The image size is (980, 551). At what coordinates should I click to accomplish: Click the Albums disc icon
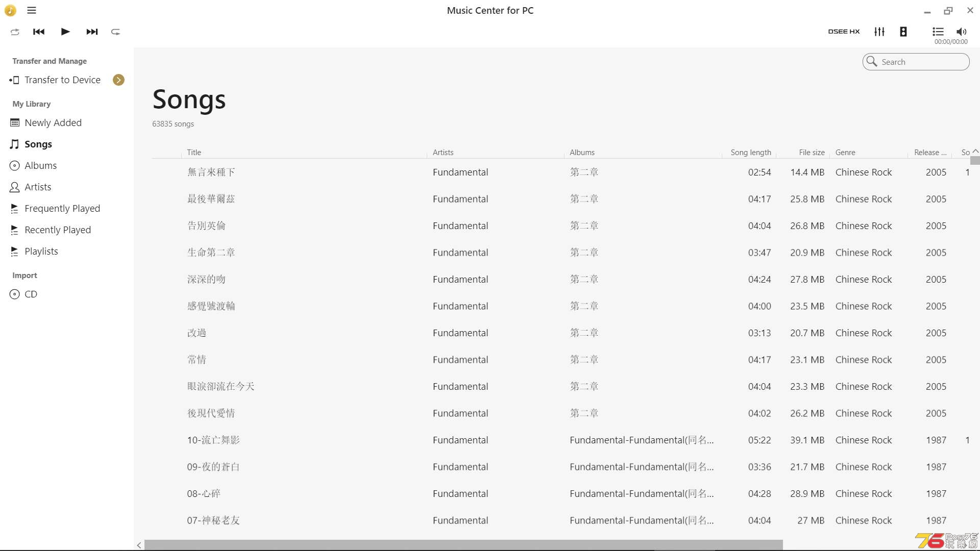pyautogui.click(x=15, y=166)
